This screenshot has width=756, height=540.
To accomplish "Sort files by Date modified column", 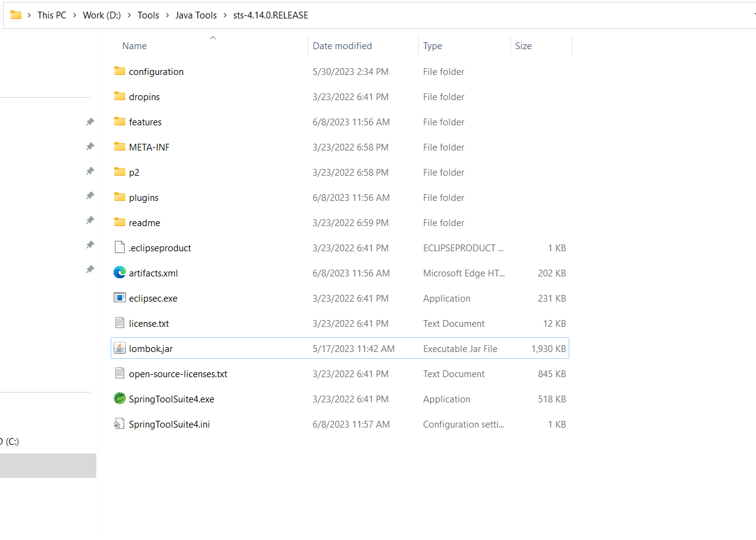I will point(342,46).
